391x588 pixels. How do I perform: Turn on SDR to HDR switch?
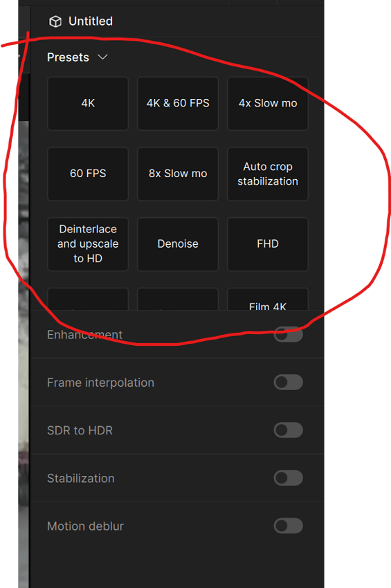[288, 430]
